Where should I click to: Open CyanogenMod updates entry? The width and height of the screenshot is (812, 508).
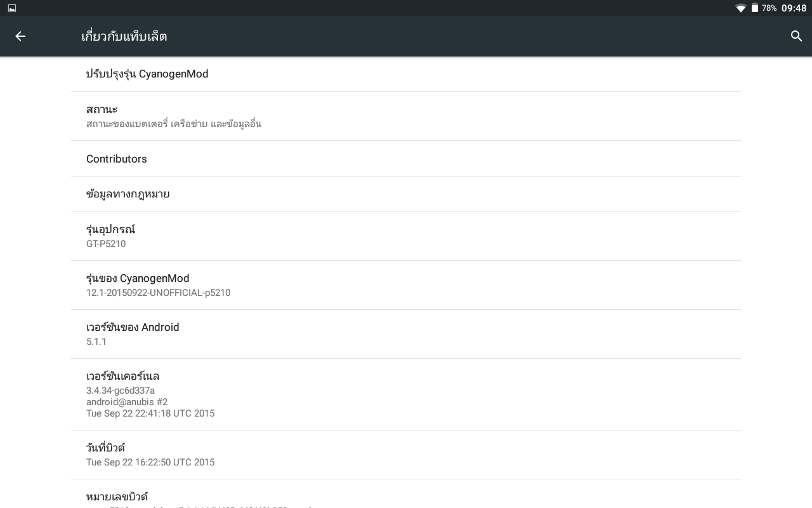click(x=406, y=74)
